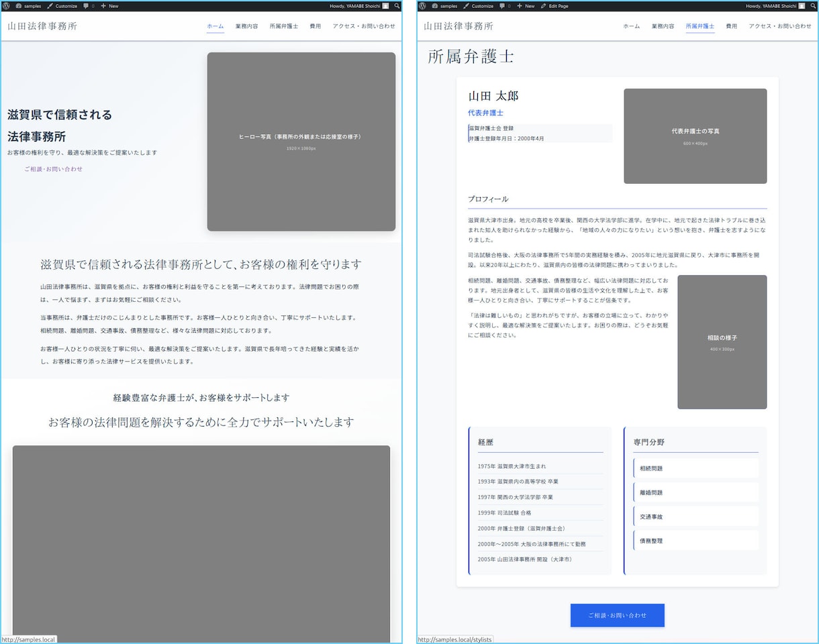Viewport: 819px width, 644px height.
Task: Click 山田法律事務所 site title in left window
Action: [42, 26]
